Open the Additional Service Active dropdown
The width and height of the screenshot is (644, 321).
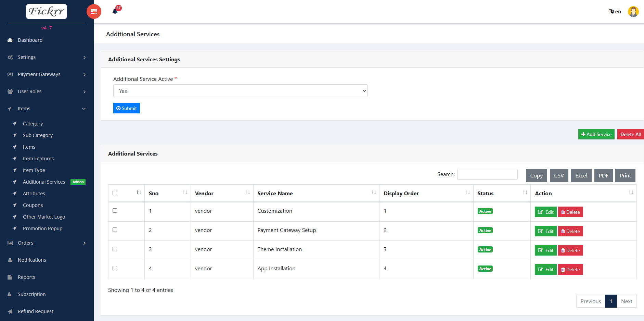(x=240, y=91)
